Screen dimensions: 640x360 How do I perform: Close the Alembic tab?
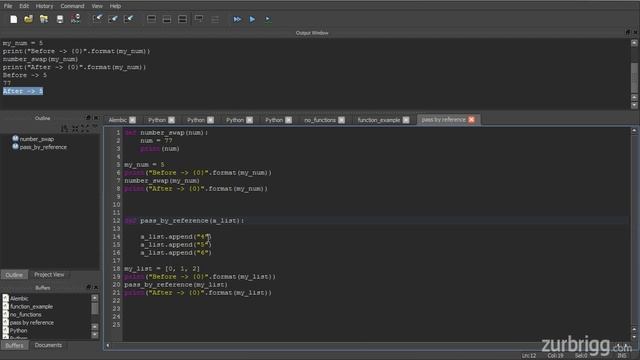tap(133, 120)
